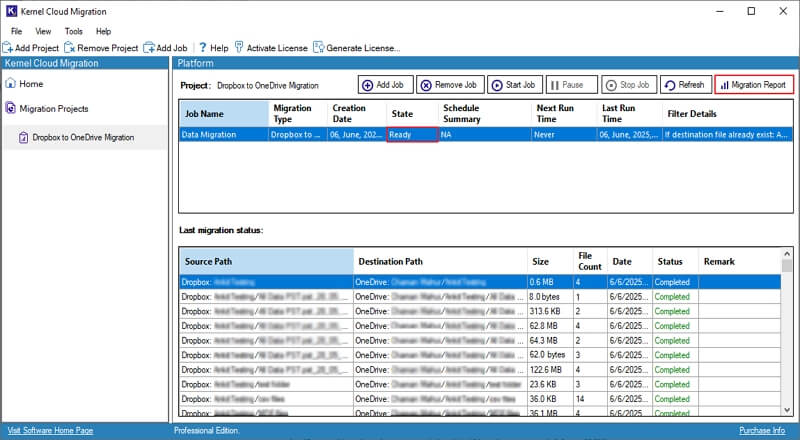Click the Next Run Time column header
Screen dimensions: 800x440
coord(564,113)
